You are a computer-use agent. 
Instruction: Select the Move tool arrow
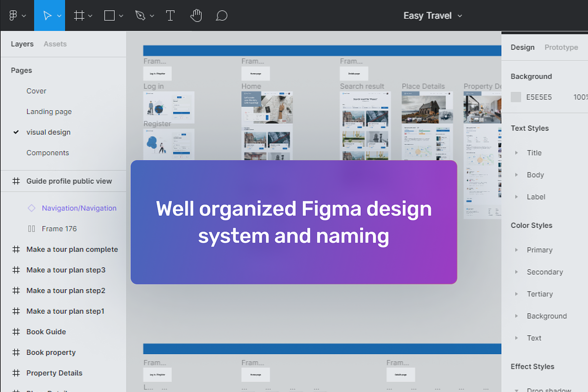pos(47,16)
